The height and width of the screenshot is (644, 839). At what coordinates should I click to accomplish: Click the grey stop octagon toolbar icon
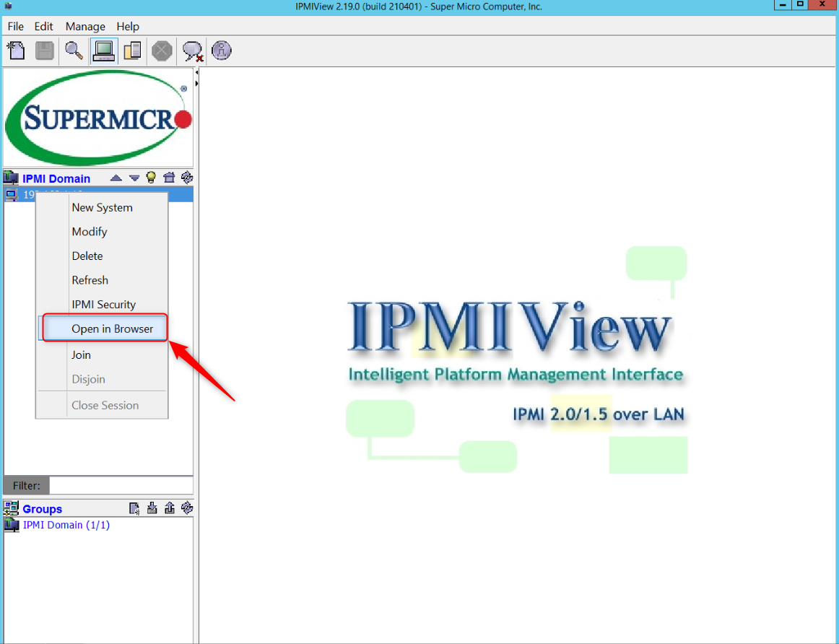point(162,51)
